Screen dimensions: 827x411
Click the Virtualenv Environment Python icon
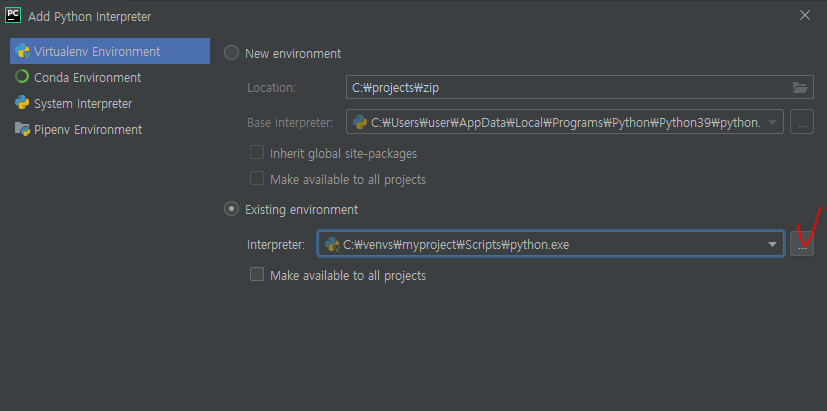coord(22,51)
